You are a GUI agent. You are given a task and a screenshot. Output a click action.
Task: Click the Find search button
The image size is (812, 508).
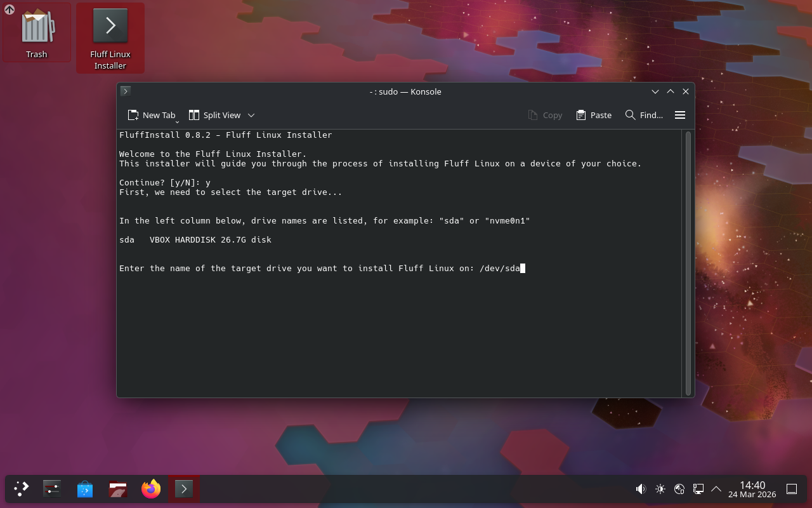point(644,115)
